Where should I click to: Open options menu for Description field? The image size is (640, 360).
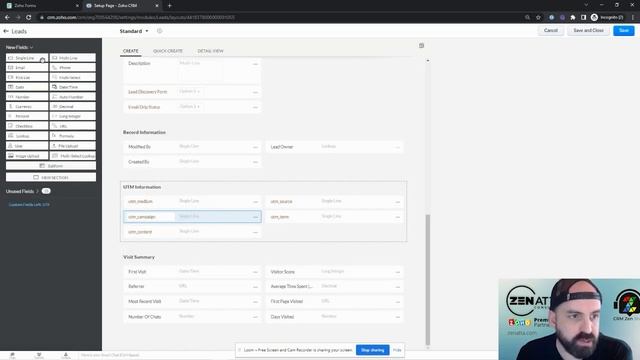click(255, 64)
